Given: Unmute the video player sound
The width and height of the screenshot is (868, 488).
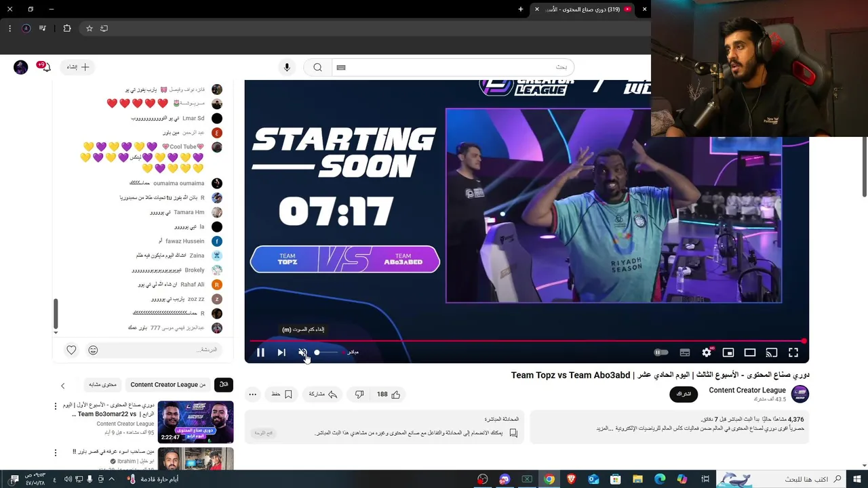Looking at the screenshot, I should (x=302, y=352).
